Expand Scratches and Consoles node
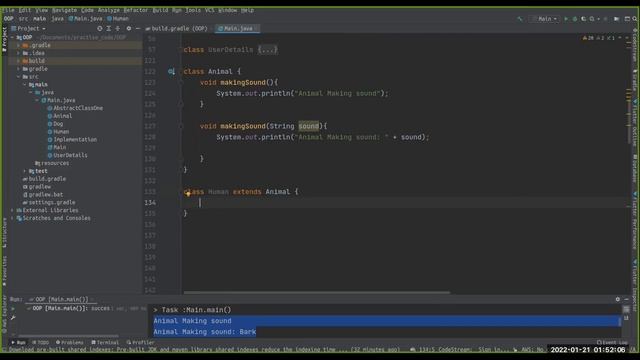The image size is (640, 360). [x=12, y=218]
